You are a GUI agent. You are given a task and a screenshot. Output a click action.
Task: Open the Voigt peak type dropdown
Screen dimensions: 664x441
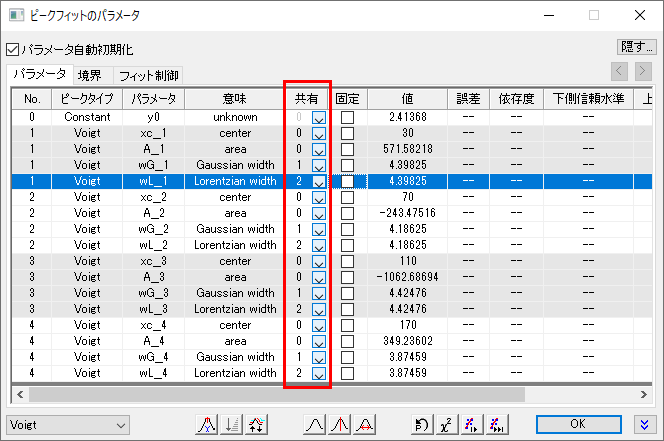pos(68,425)
